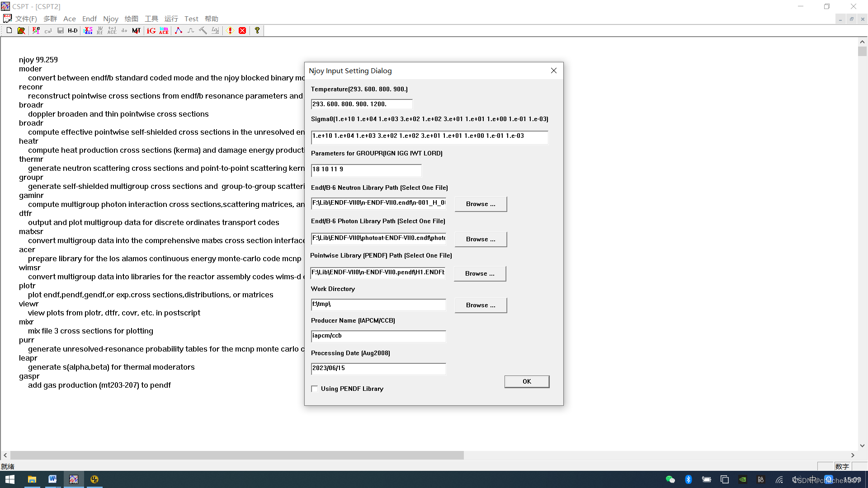Click the New document toolbar icon
868x488 pixels.
pos(9,30)
